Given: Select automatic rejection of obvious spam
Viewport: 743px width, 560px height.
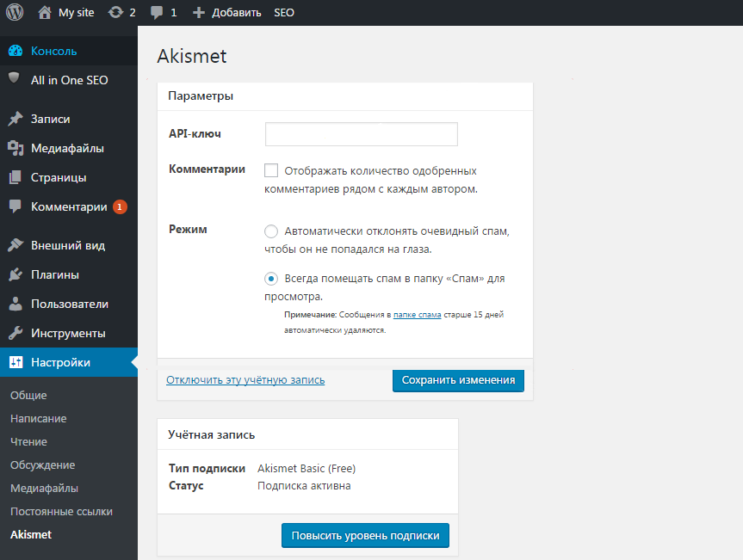Looking at the screenshot, I should tap(271, 231).
